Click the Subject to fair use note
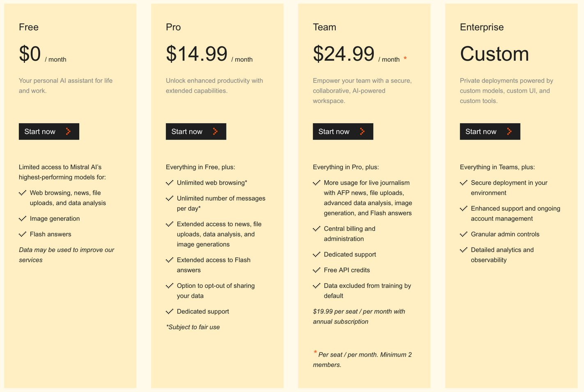This screenshot has width=584, height=392. [193, 327]
